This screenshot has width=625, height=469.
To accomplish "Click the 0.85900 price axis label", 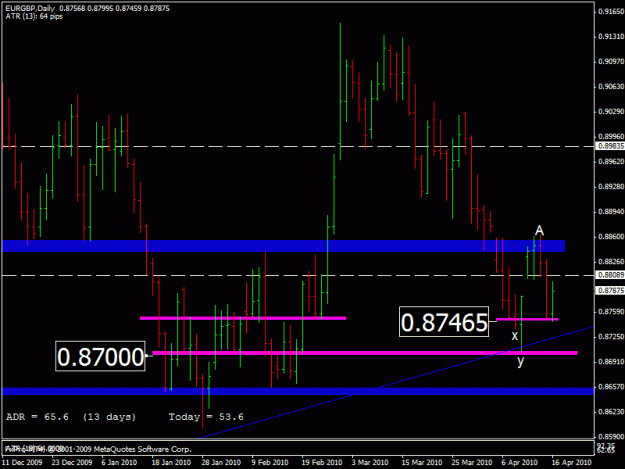I will click(611, 437).
